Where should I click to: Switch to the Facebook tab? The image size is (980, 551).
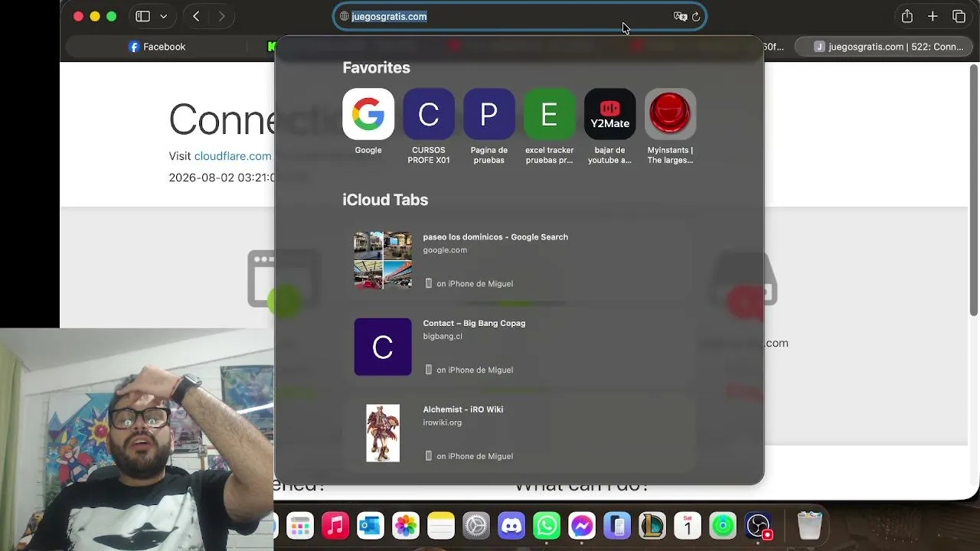pos(158,47)
